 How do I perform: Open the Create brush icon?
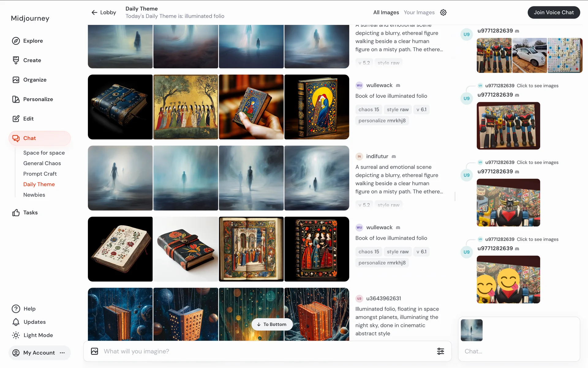[16, 60]
